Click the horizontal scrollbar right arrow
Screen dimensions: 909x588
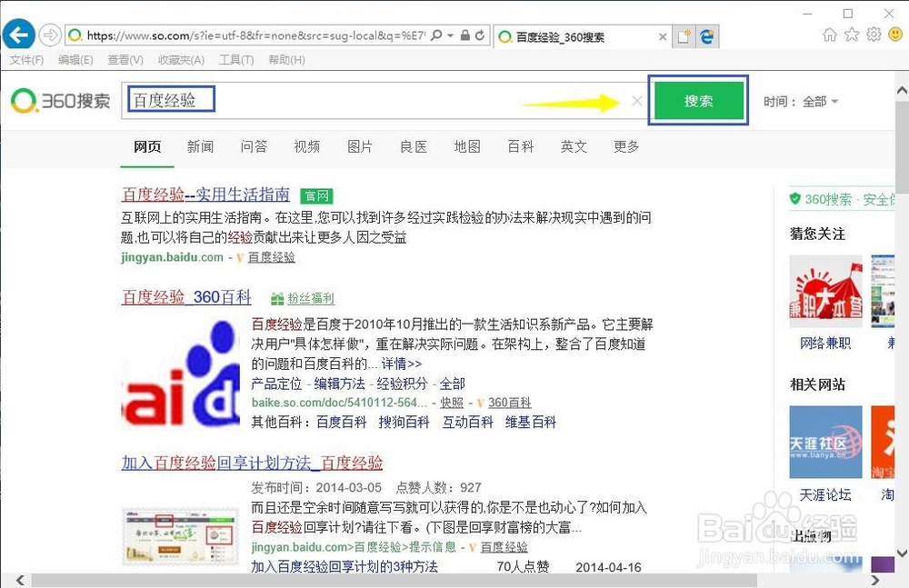coord(874,581)
